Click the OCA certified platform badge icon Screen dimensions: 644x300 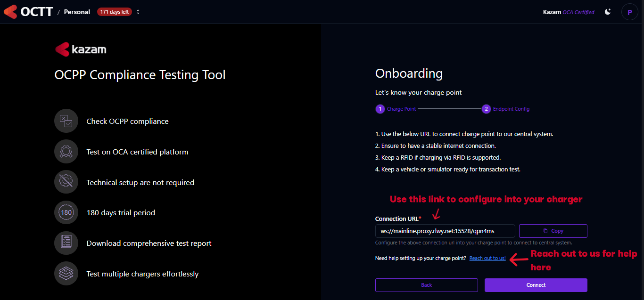point(66,152)
